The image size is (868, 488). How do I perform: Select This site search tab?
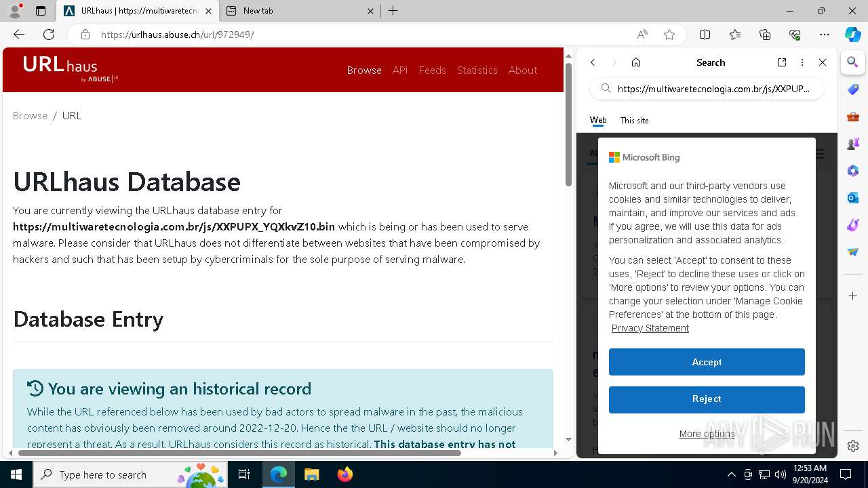click(634, 120)
